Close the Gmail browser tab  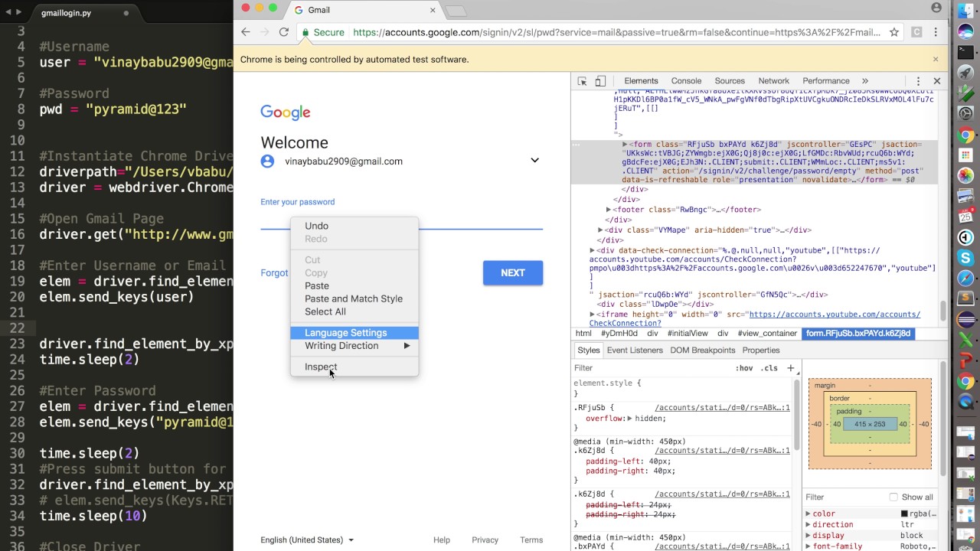433,10
